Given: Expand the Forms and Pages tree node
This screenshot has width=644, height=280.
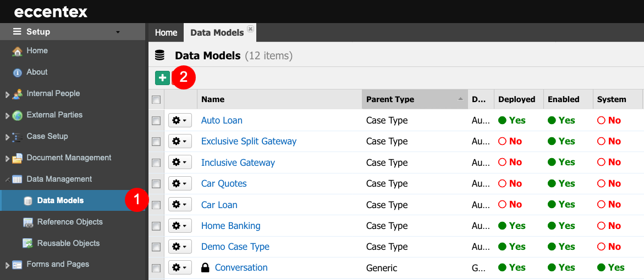Looking at the screenshot, I should [x=7, y=265].
